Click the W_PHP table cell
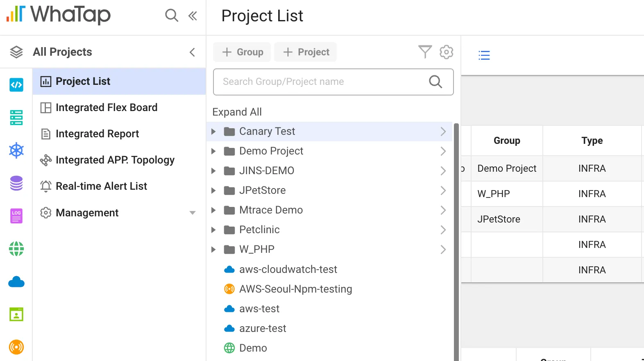The image size is (644, 361). pyautogui.click(x=507, y=194)
